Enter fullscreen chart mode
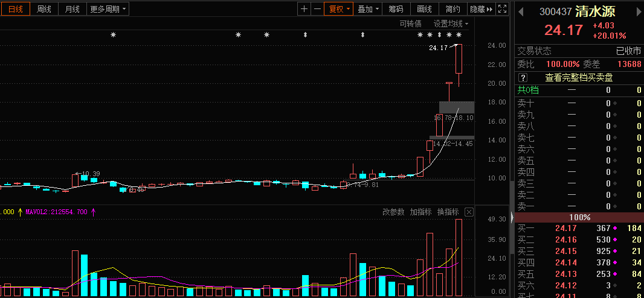This screenshot has height=298, width=644. tap(502, 9)
